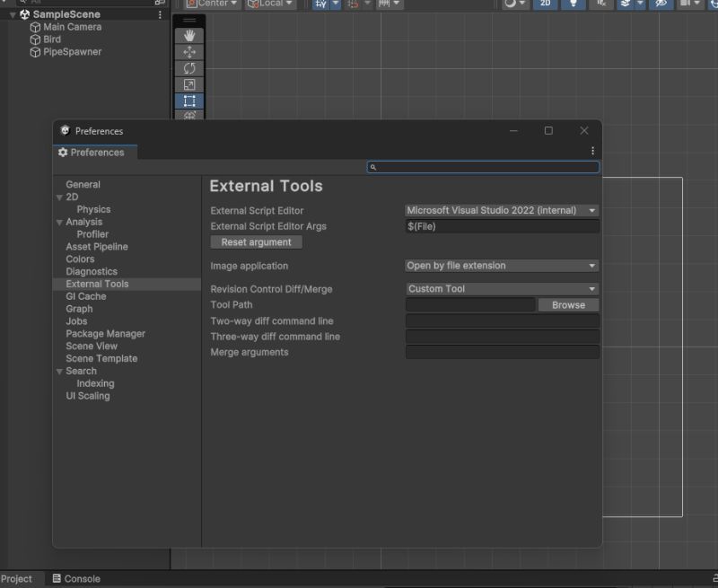Viewport: 718px width, 588px height.
Task: Click External Script Editor Args field
Action: pyautogui.click(x=503, y=226)
